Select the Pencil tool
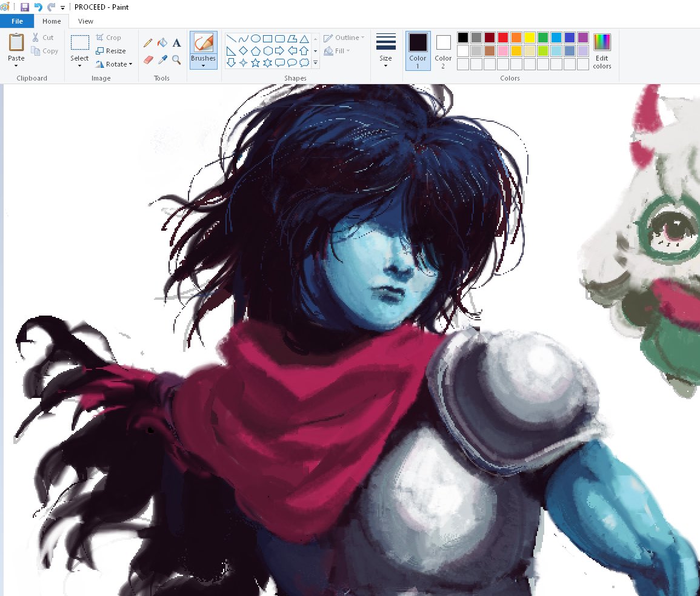 tap(148, 43)
